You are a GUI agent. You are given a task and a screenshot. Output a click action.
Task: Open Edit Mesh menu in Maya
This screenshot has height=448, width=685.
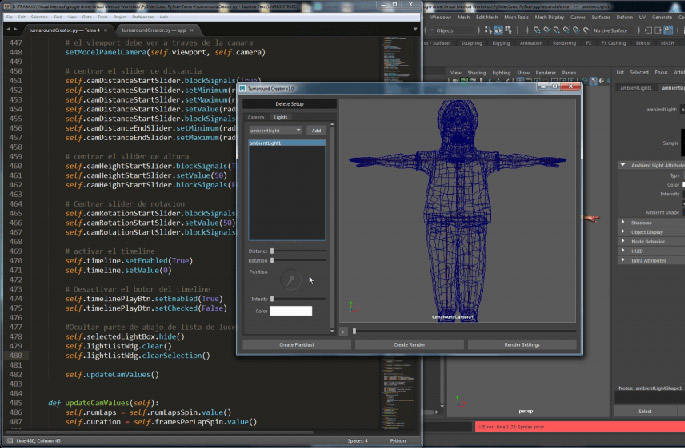tap(487, 17)
